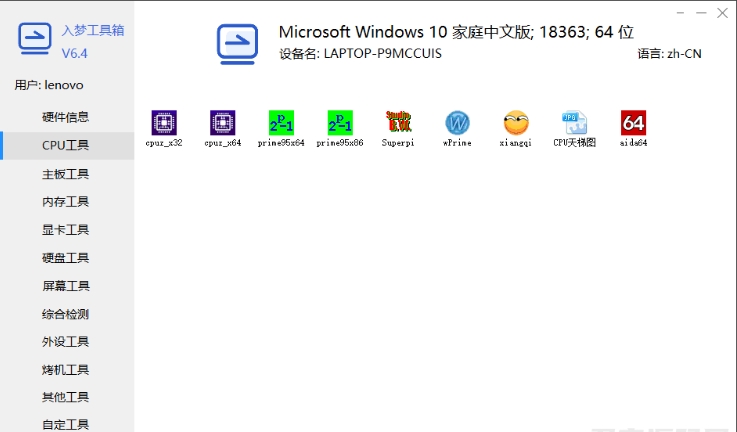
Task: Click the 语言: zh-CN label
Action: (x=669, y=54)
